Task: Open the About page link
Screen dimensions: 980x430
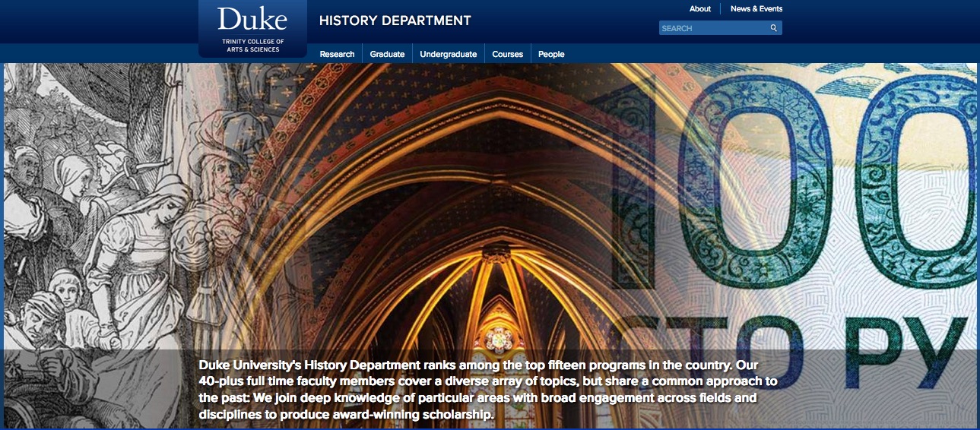Action: (x=699, y=9)
